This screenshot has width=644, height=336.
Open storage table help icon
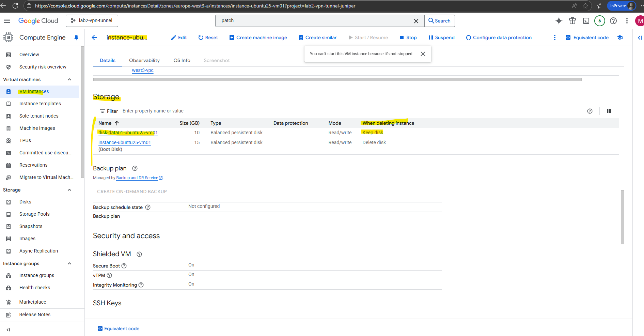[x=590, y=111]
